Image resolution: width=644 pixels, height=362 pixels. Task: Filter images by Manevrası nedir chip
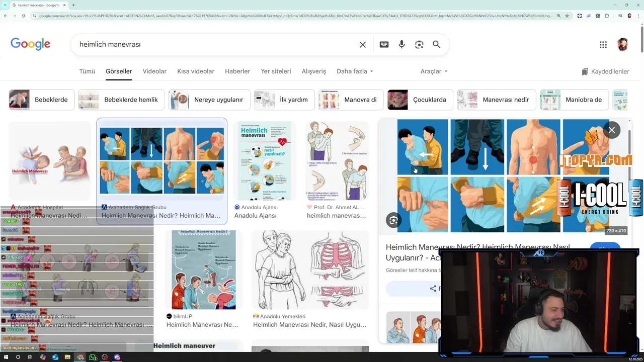(x=496, y=100)
